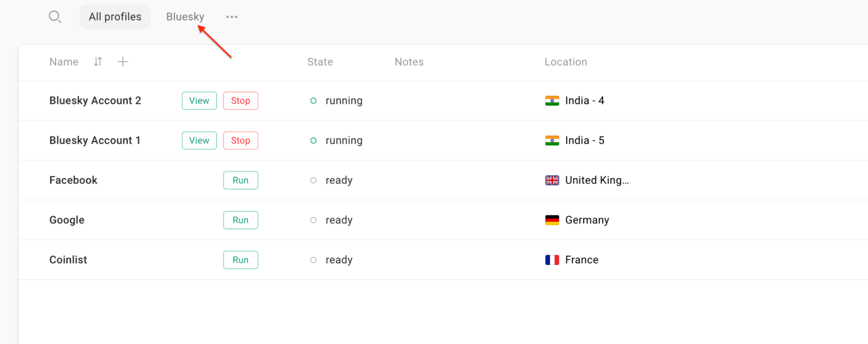Select the Facebook profile name
The height and width of the screenshot is (344, 868).
point(73,180)
